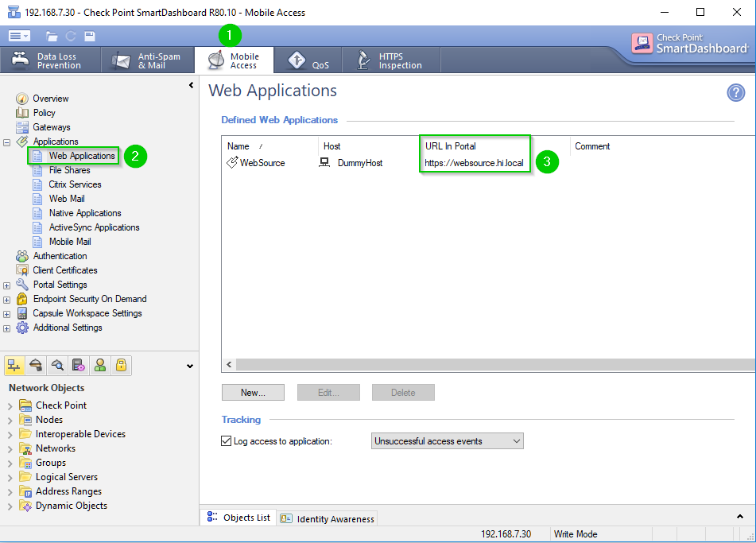Click the https://websource.hi.local URL cell

coord(474,163)
